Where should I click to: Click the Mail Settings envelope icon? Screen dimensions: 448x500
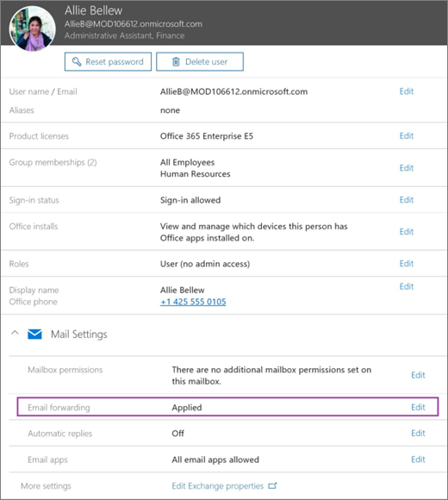pos(34,334)
